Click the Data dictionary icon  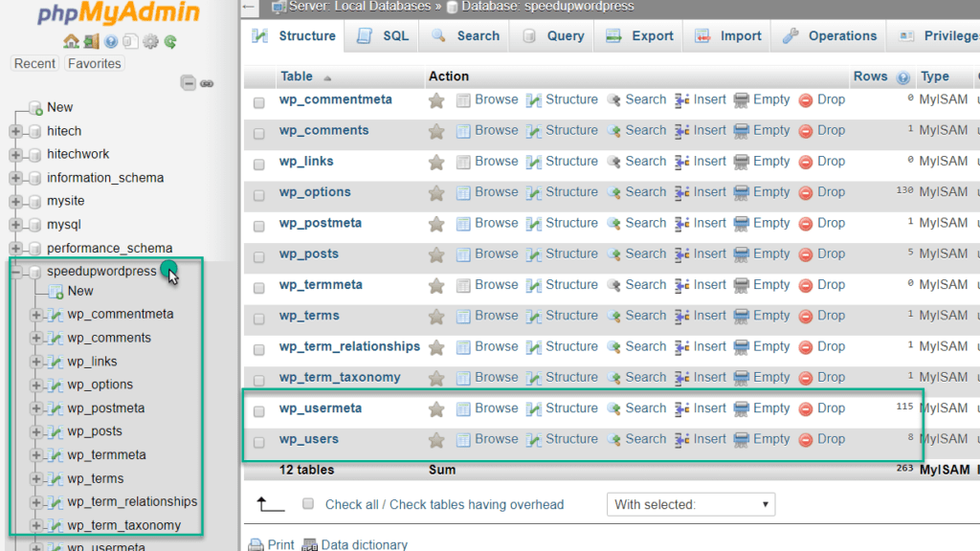pyautogui.click(x=309, y=544)
